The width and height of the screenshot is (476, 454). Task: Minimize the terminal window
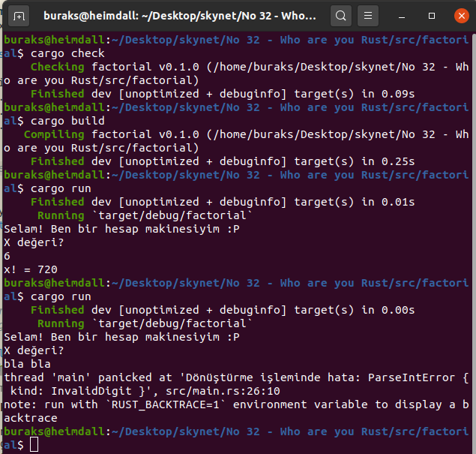tap(401, 16)
